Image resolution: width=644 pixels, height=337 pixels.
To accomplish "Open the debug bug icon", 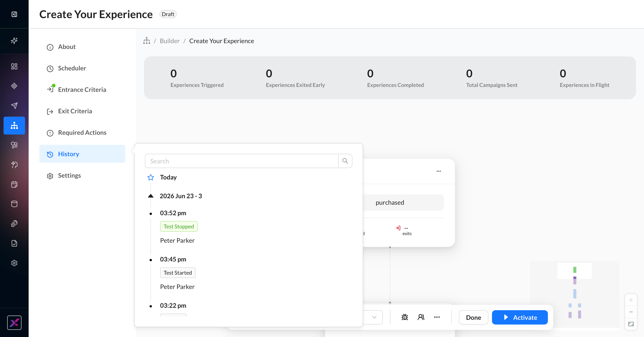I will (x=405, y=317).
